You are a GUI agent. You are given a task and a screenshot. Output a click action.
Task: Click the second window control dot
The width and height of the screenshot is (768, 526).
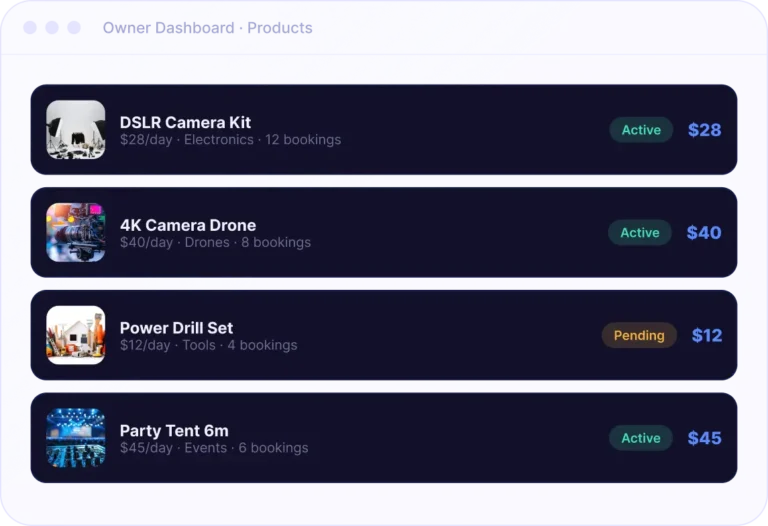pyautogui.click(x=52, y=27)
